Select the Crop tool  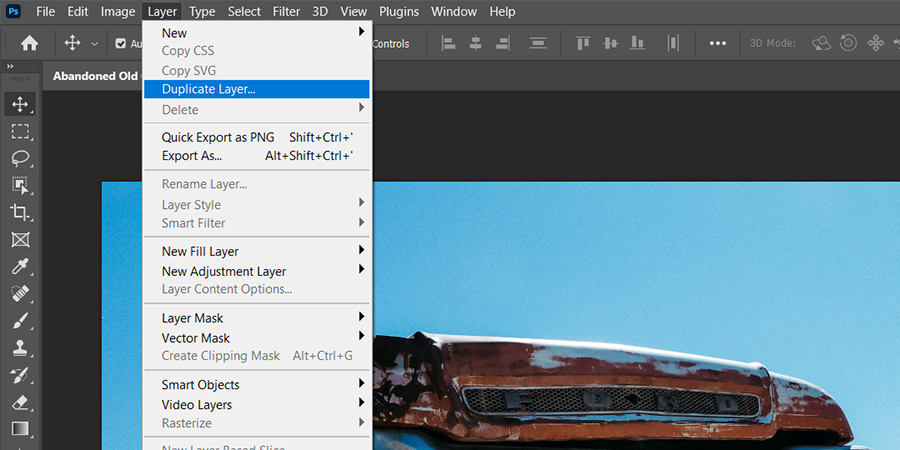click(x=20, y=212)
